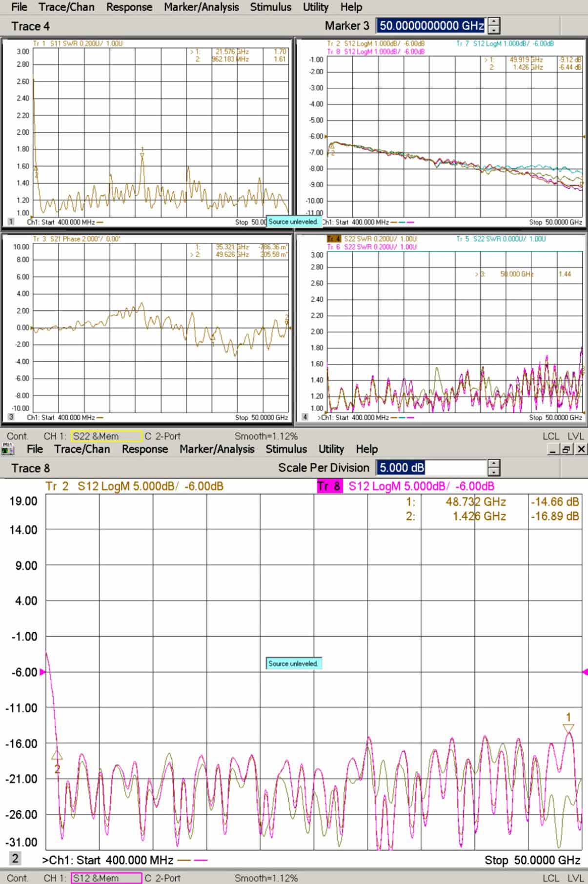This screenshot has height=884, width=588.
Task: Click window number 1 box under the S11 SWR plot
Action: (11, 222)
